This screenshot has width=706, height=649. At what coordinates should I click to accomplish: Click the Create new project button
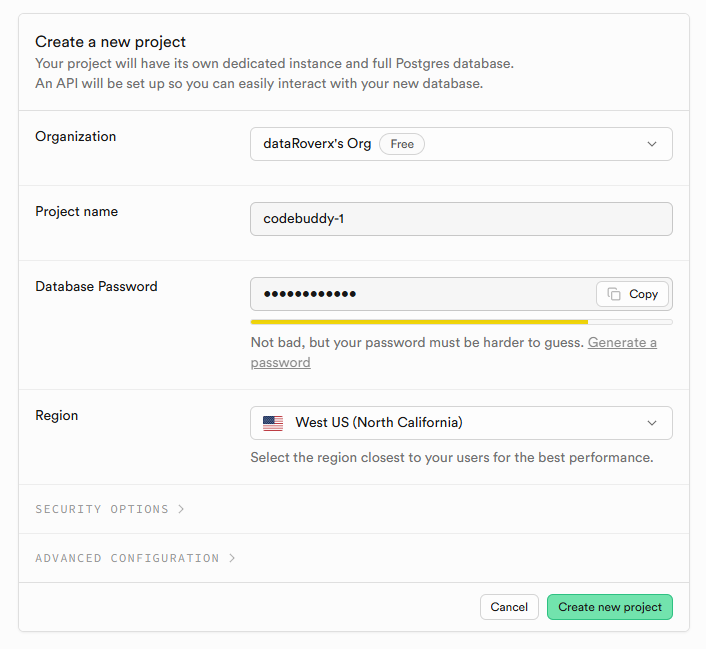tap(610, 607)
